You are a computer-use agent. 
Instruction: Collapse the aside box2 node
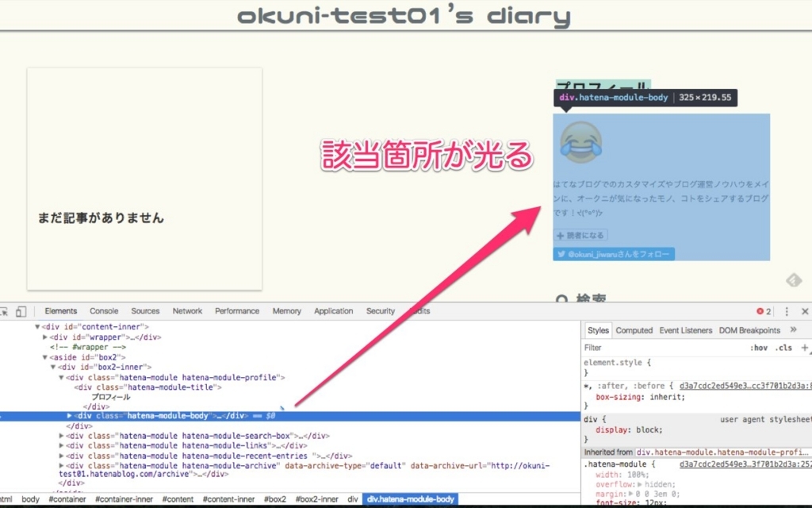click(45, 357)
